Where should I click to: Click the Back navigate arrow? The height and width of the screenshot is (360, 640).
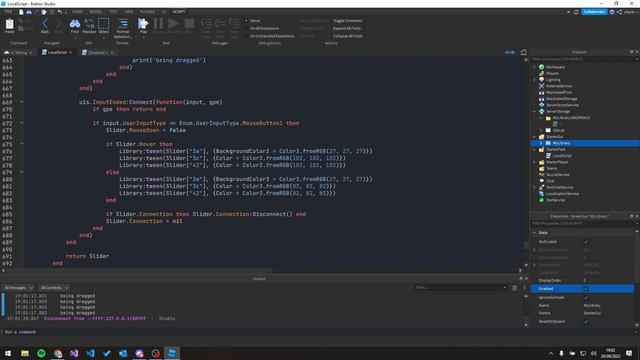(45, 24)
